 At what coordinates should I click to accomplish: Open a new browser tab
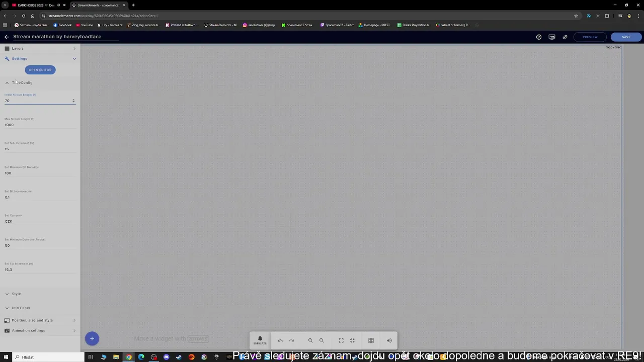[133, 5]
